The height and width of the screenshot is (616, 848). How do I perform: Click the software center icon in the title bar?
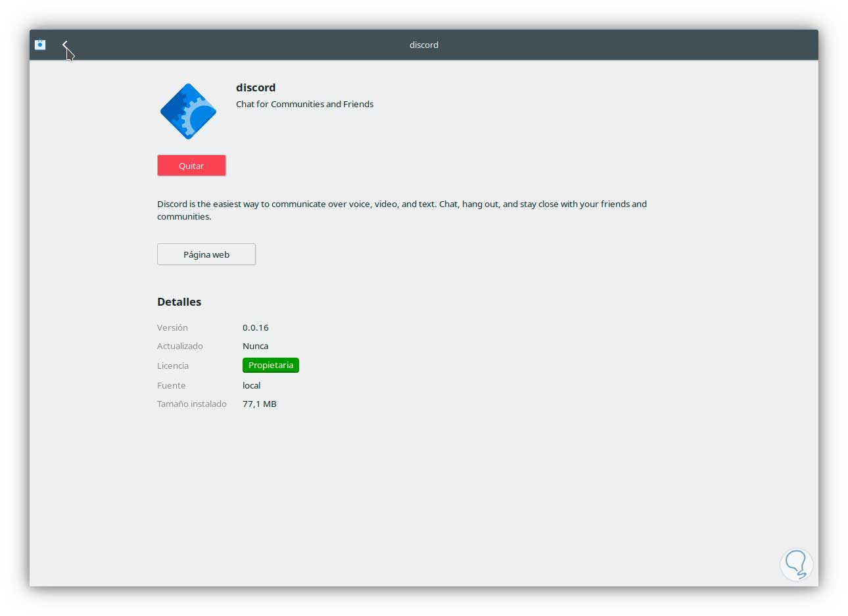40,45
